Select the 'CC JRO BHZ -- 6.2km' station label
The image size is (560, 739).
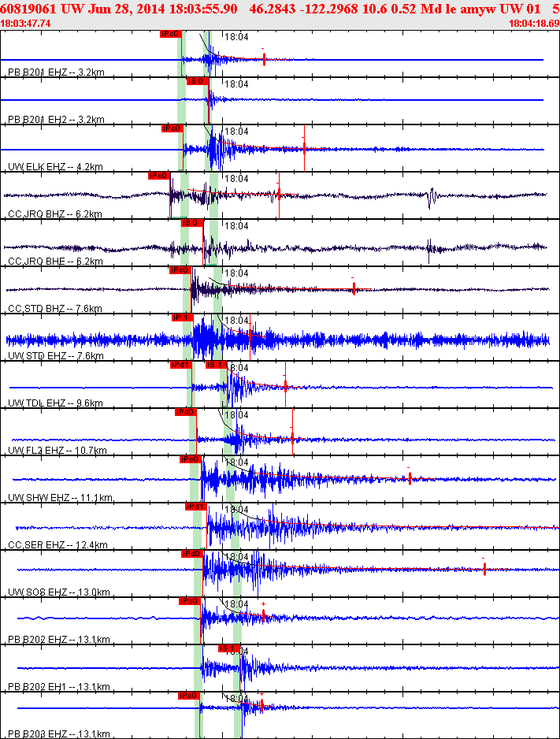(55, 214)
